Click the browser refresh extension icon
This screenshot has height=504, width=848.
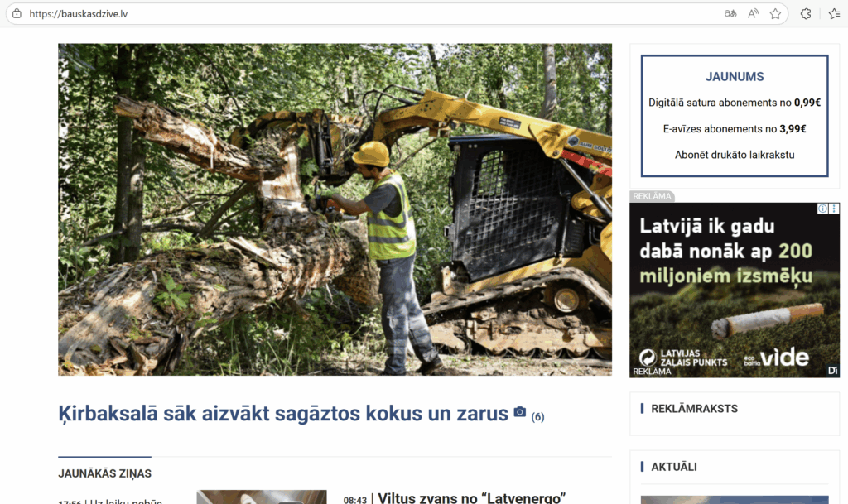804,13
